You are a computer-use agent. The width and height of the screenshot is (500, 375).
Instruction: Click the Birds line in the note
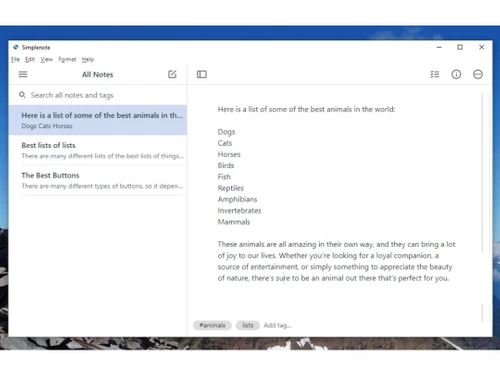tap(226, 166)
